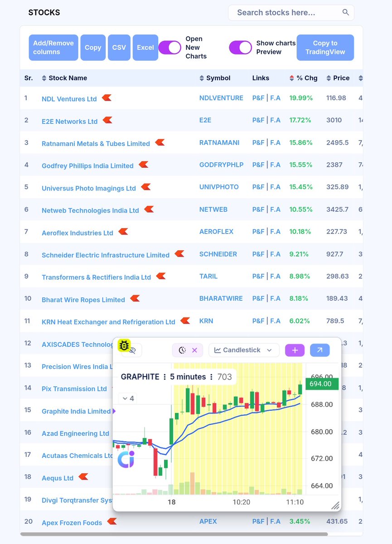Click the purple plus icon on the chart popup
Screen dimensions: 392x544
295,351
